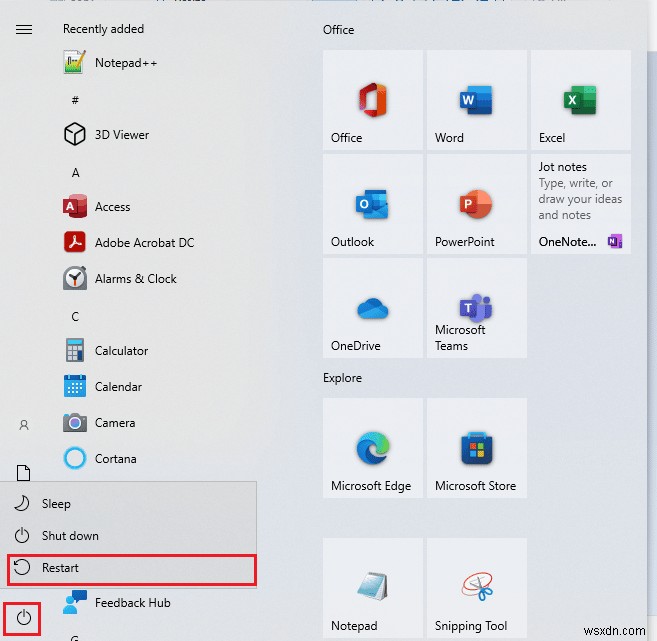
Task: Open 3D Viewer app
Action: (106, 135)
